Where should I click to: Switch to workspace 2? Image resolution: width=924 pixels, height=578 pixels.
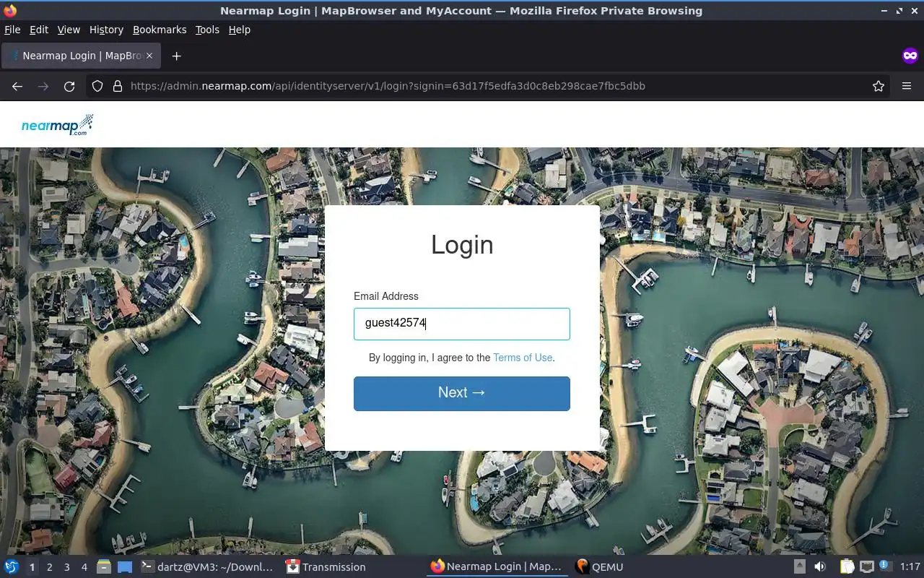tap(50, 567)
